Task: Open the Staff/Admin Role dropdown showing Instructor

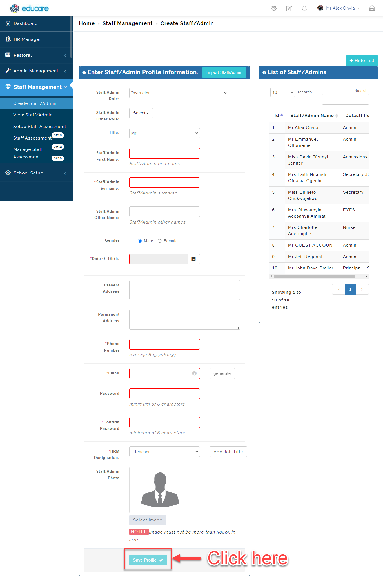Action: tap(179, 93)
